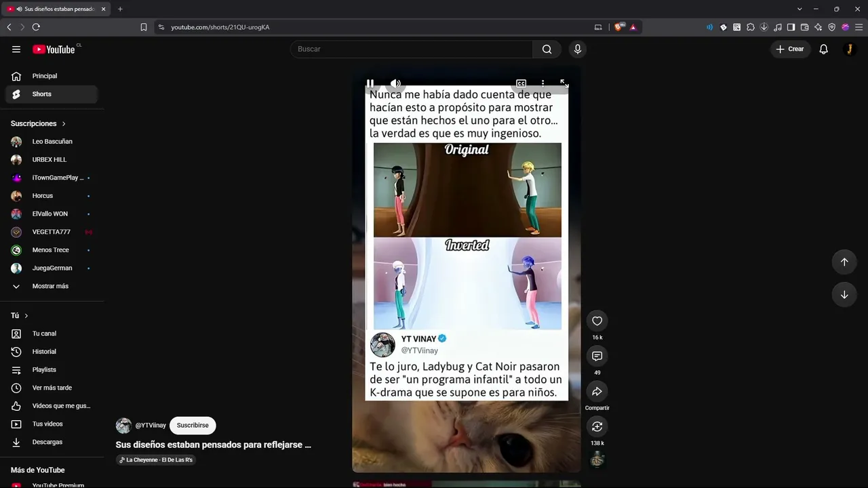Open the La Cheyenne sound link

click(x=156, y=460)
